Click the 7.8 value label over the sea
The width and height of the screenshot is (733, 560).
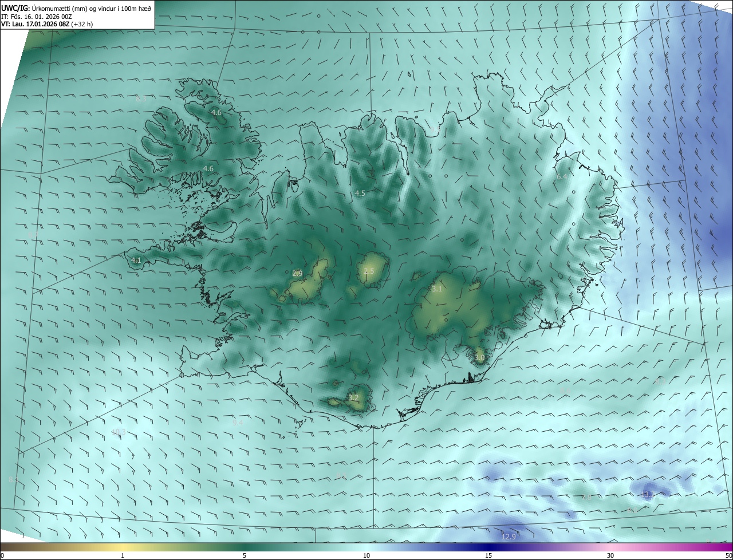(x=586, y=498)
